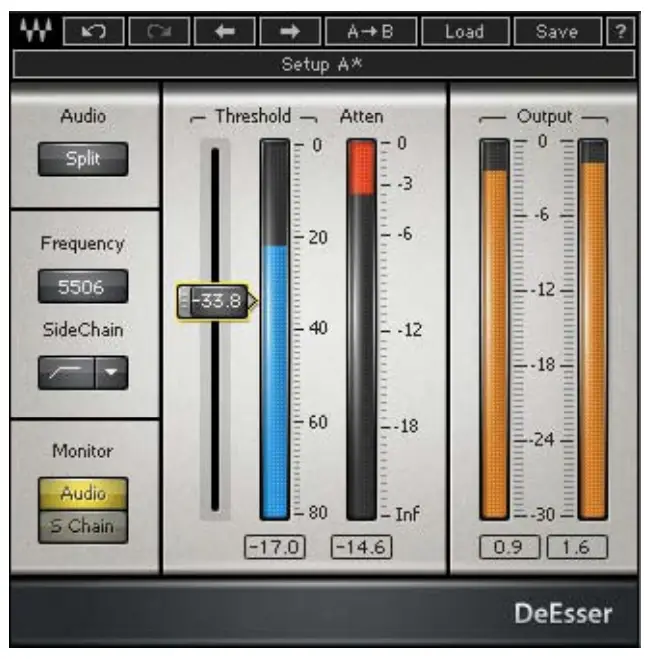Set Monitor to Audio
This screenshot has height=659, width=652.
[83, 493]
